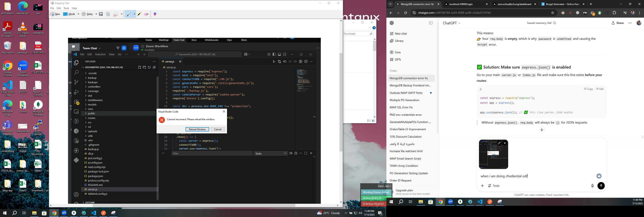
Task: Copy the snip with the copy icon
Action: point(108,14)
